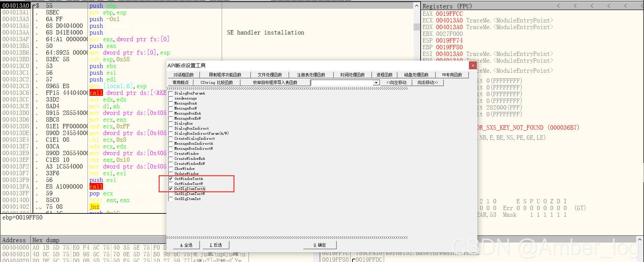
Task: Select the EAX register value 0019FFCC
Action: 449,14
